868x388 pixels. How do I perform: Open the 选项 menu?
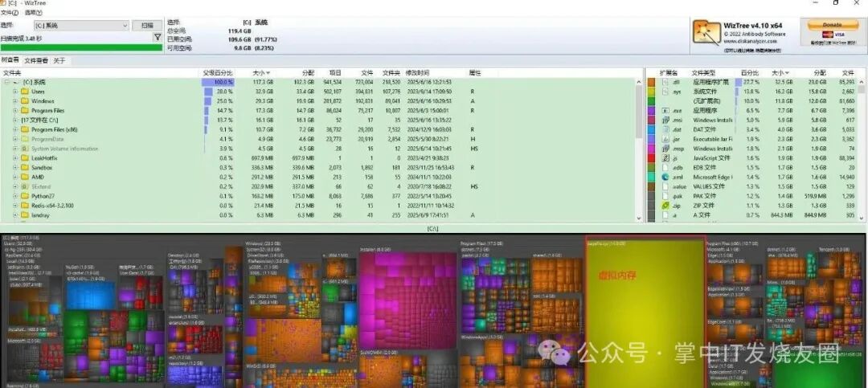(33, 12)
